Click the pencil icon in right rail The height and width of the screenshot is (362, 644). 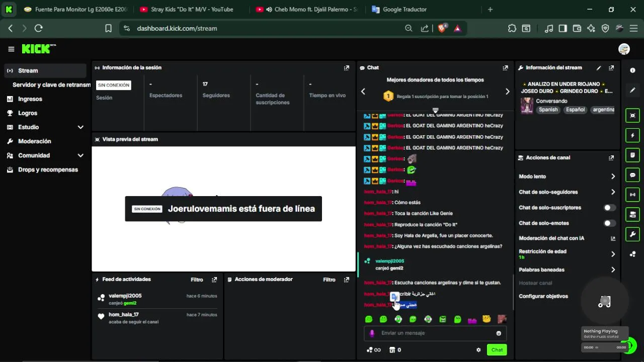coord(633,90)
